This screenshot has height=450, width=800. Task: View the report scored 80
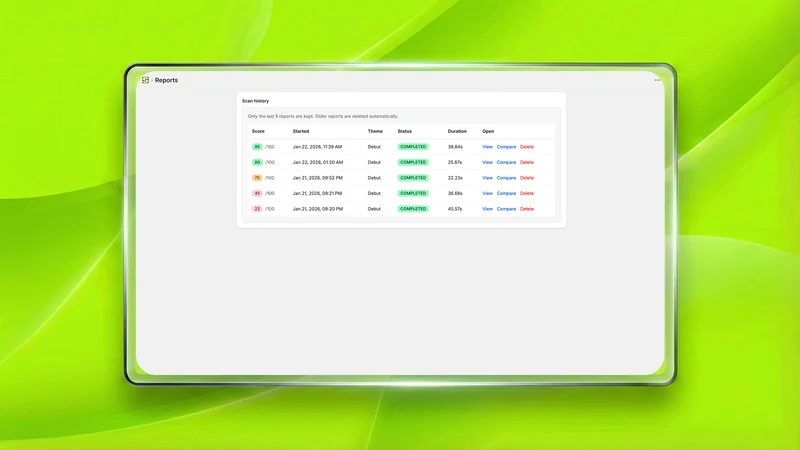coord(487,162)
